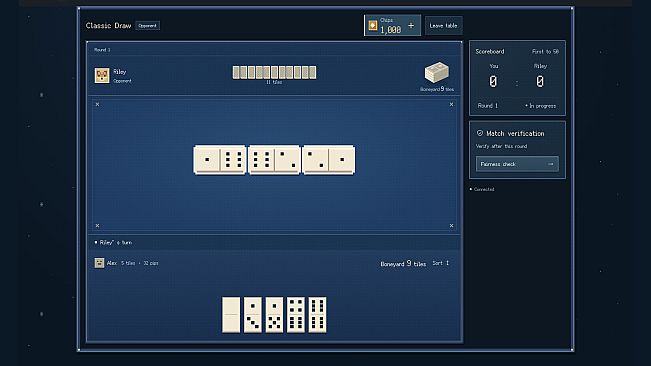Click the Boneyard 9 tiles label near Sort
Screen dimensions: 651x366
(403, 264)
